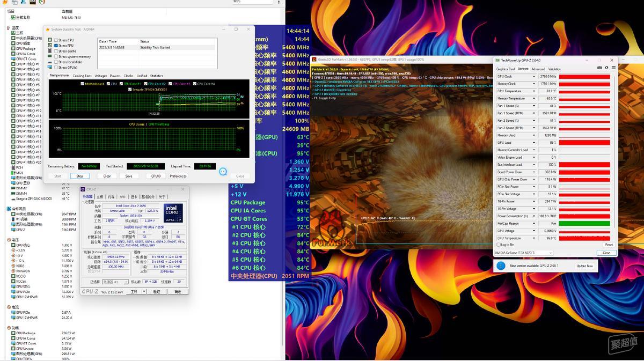This screenshot has height=361, width=644.
Task: Click the floating blue chat bubble icon
Action: click(223, 172)
